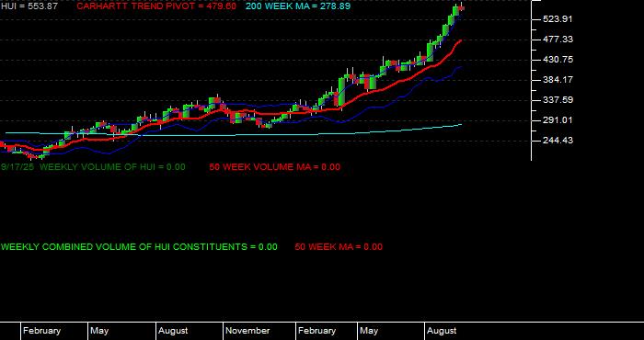
Task: Click the end of the cyan 200 week MA line
Action: pos(461,124)
